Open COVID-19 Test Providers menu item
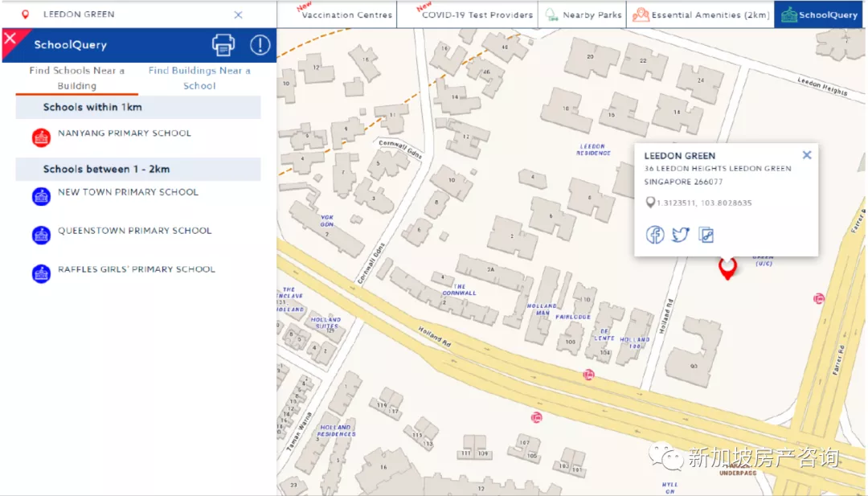Screen dimensions: 868x496 coord(477,14)
